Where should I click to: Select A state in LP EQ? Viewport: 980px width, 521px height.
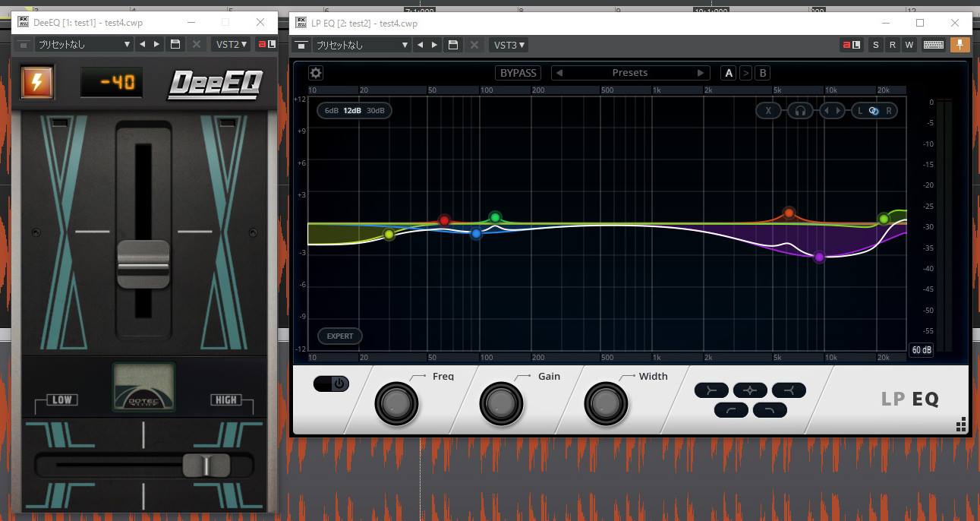point(729,73)
